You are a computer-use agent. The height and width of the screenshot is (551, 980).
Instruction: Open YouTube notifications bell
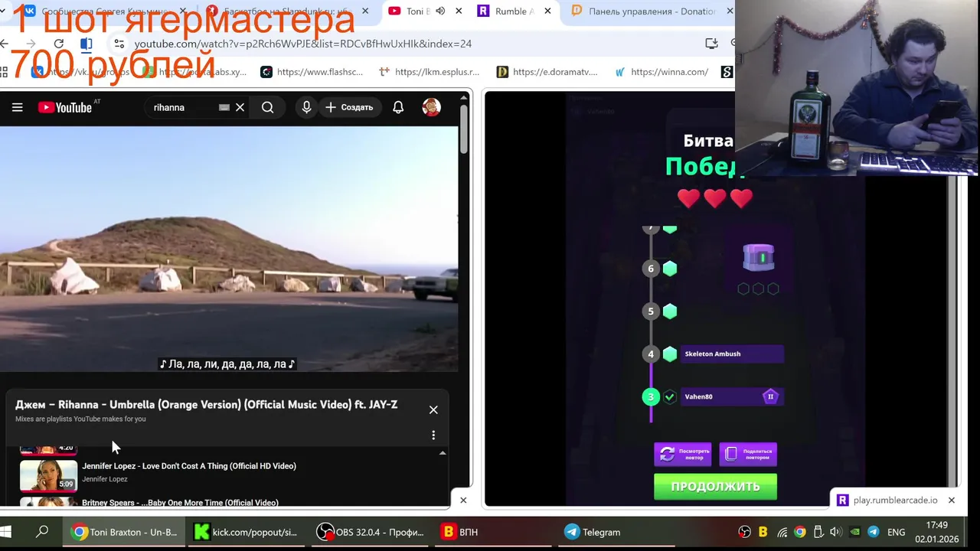(x=398, y=107)
